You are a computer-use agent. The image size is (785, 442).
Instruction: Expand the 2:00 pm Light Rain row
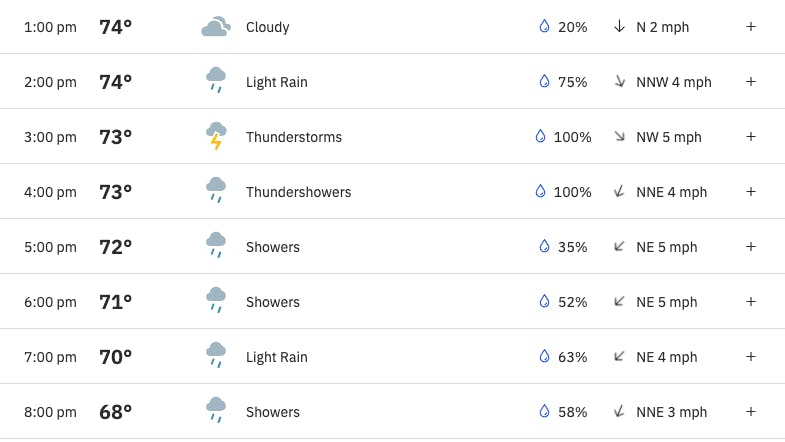750,82
